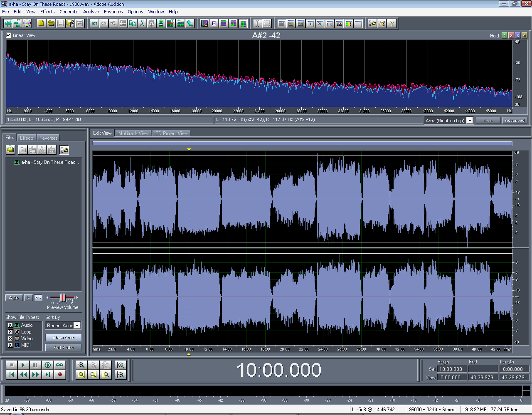
Task: Click Zoom to Selection yellow magnifier
Action: point(81,374)
